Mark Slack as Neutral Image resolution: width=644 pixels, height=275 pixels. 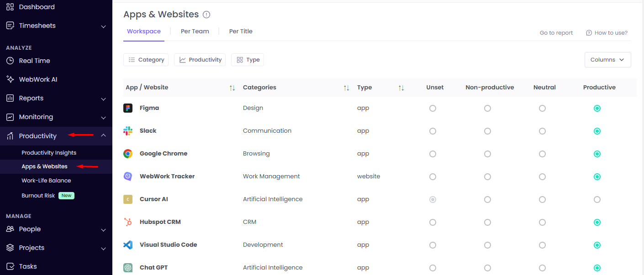tap(542, 131)
